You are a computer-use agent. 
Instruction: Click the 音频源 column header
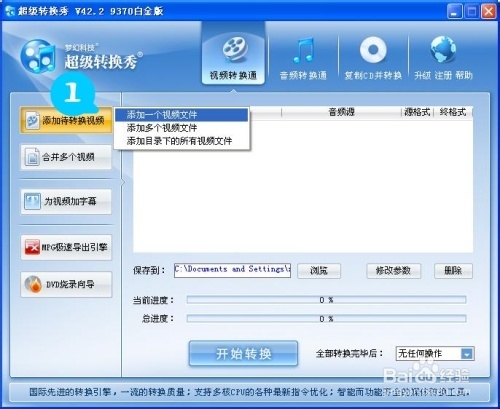341,112
